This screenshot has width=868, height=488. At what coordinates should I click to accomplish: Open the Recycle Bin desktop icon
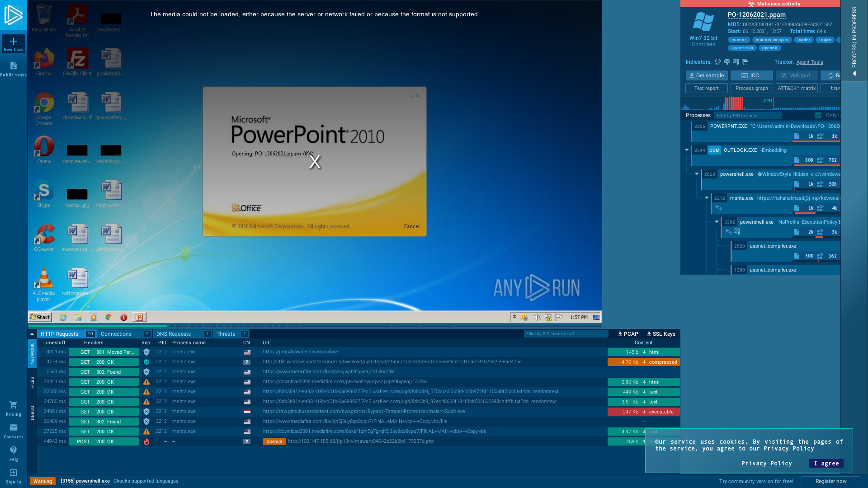tap(44, 18)
